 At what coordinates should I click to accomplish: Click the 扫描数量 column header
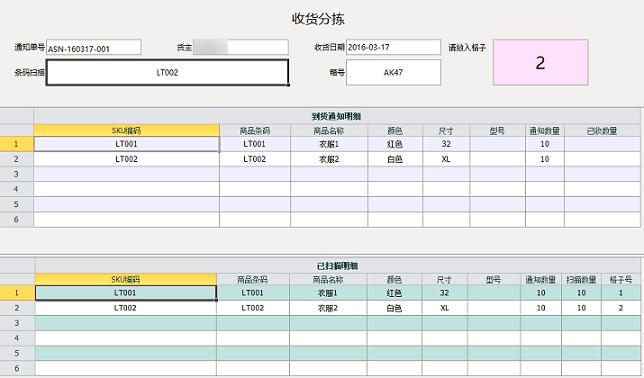[581, 279]
